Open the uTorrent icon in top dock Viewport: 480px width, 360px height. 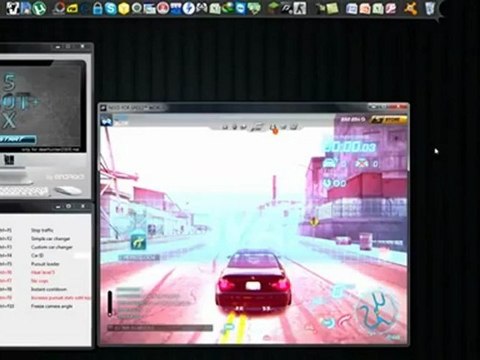[x=39, y=8]
